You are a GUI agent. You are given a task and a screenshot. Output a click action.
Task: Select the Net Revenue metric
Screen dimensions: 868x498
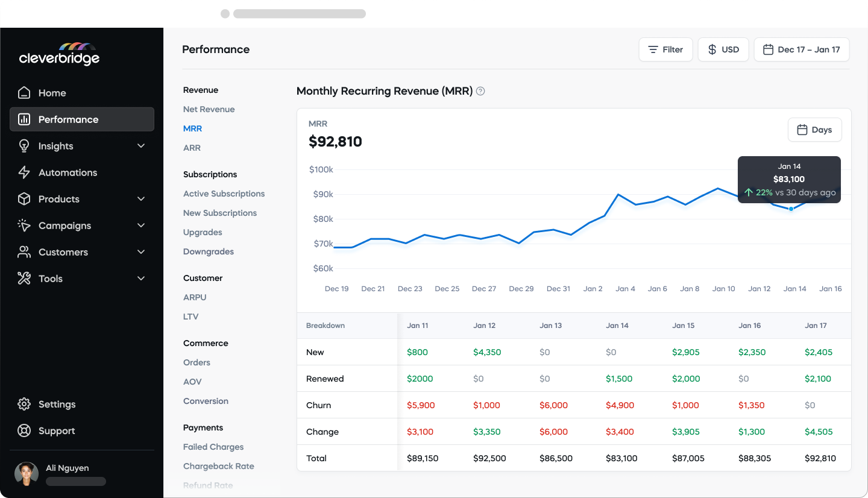coord(209,109)
